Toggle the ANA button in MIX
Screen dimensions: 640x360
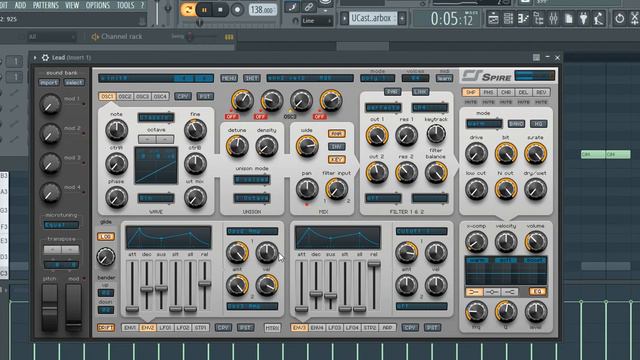(337, 134)
